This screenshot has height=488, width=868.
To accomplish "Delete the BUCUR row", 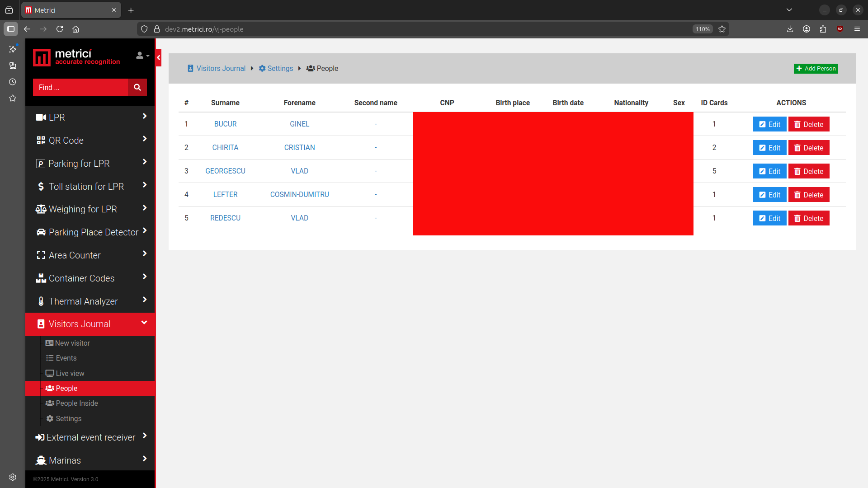I will (x=809, y=124).
